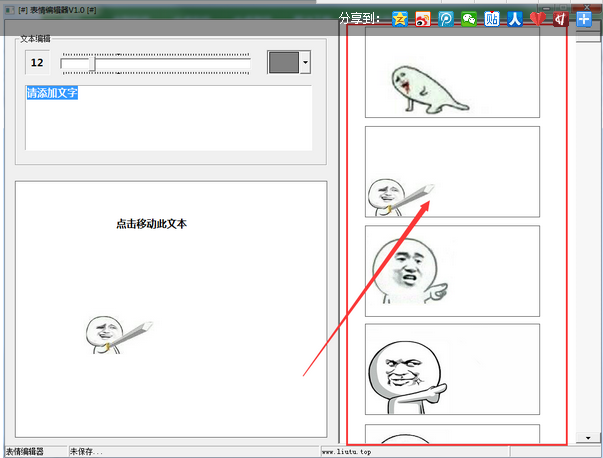
Task: Click the font size value 12
Action: [x=37, y=62]
